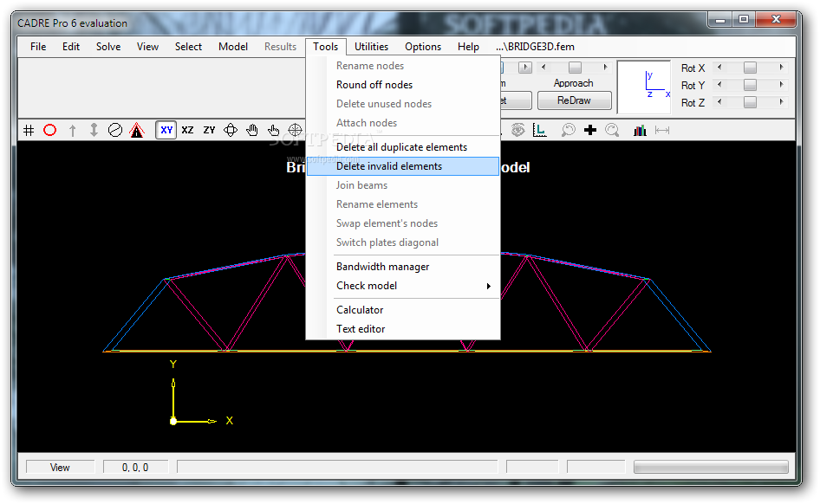
Task: Click Rot Z right arrow
Action: pyautogui.click(x=781, y=102)
